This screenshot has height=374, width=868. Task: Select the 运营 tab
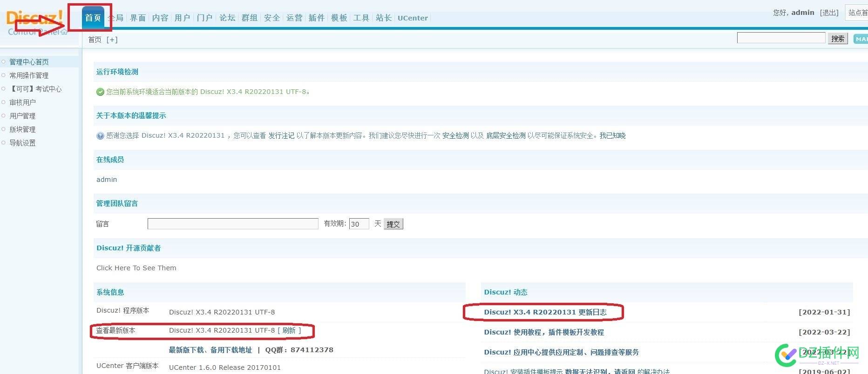coord(294,18)
